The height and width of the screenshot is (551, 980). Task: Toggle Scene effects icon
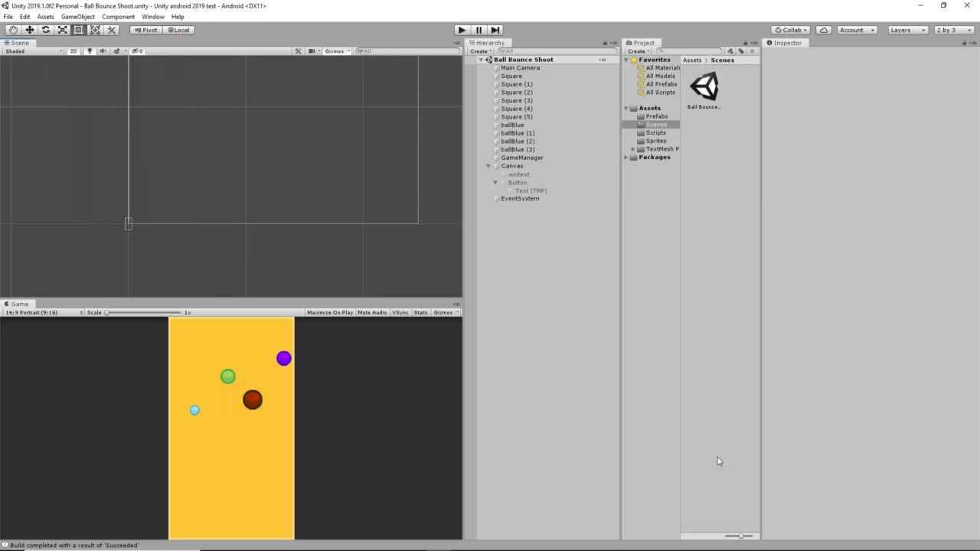pos(117,51)
